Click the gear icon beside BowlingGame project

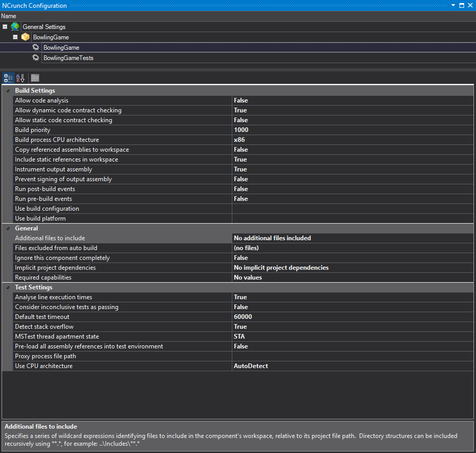click(36, 48)
